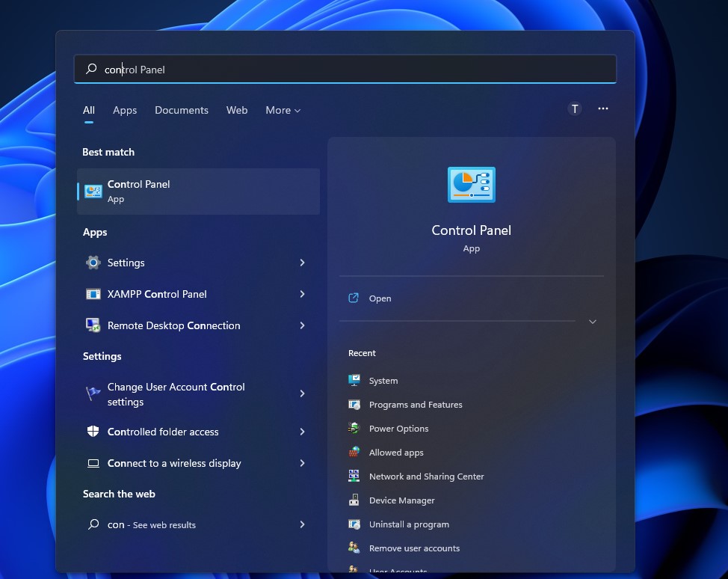Click the Remove user accounts icon
The height and width of the screenshot is (579, 728).
pyautogui.click(x=354, y=548)
